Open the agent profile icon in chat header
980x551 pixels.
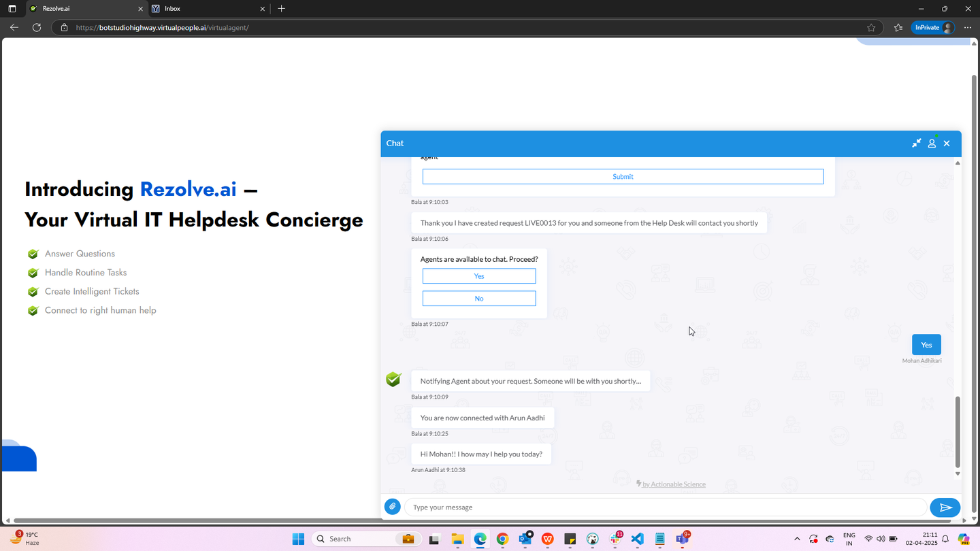[932, 143]
